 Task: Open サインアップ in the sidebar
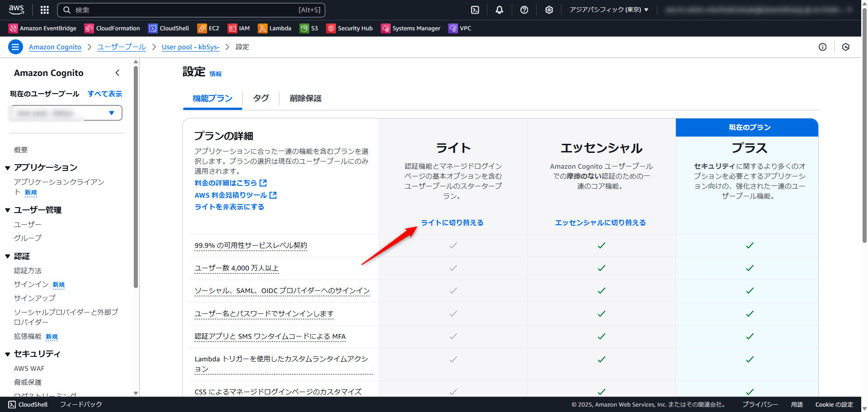[x=35, y=298]
